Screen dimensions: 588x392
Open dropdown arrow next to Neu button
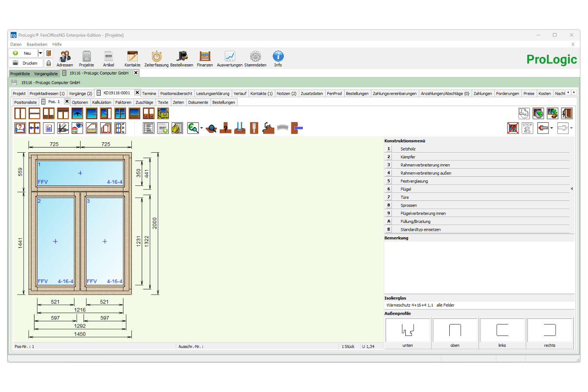pos(40,53)
